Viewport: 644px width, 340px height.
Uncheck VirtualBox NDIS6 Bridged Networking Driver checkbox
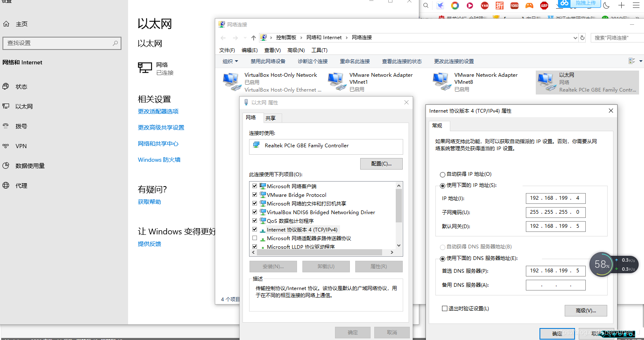255,212
